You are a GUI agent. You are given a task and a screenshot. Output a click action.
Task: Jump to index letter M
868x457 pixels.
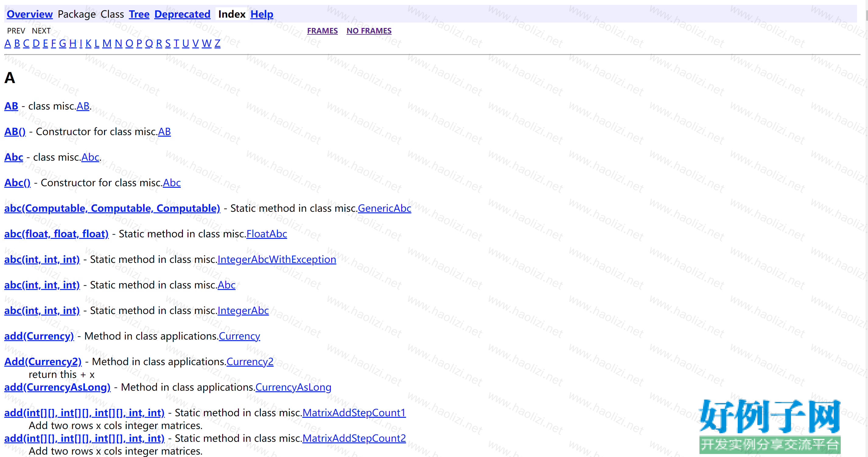point(107,44)
